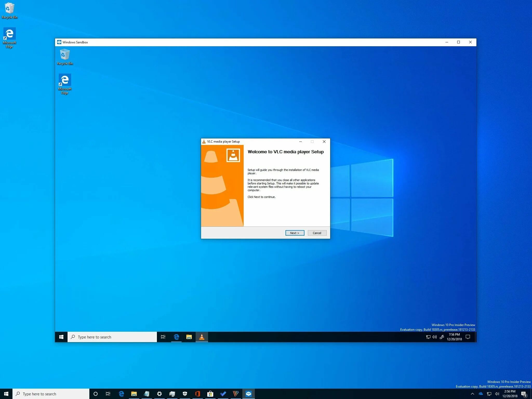532x399 pixels.
Task: Open File Explorer in sandbox taskbar
Action: point(189,337)
